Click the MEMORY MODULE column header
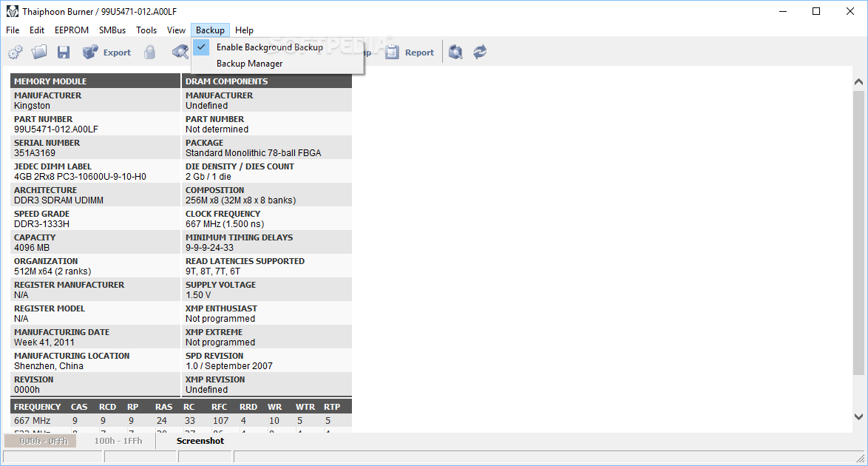The image size is (868, 466). coord(95,81)
